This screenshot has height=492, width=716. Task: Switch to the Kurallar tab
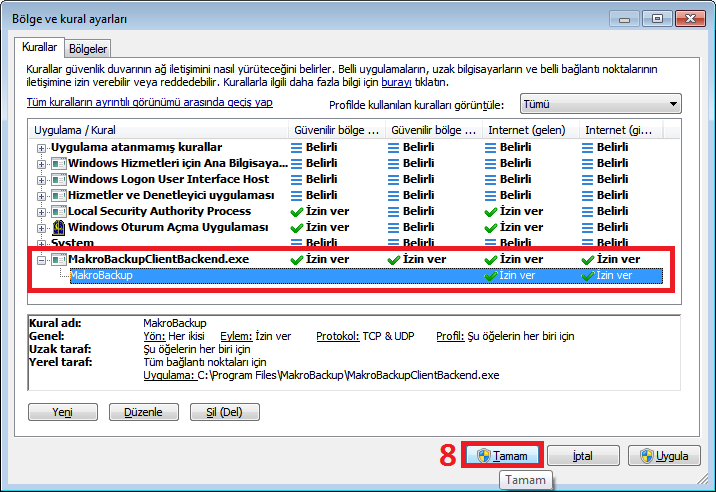pyautogui.click(x=39, y=47)
